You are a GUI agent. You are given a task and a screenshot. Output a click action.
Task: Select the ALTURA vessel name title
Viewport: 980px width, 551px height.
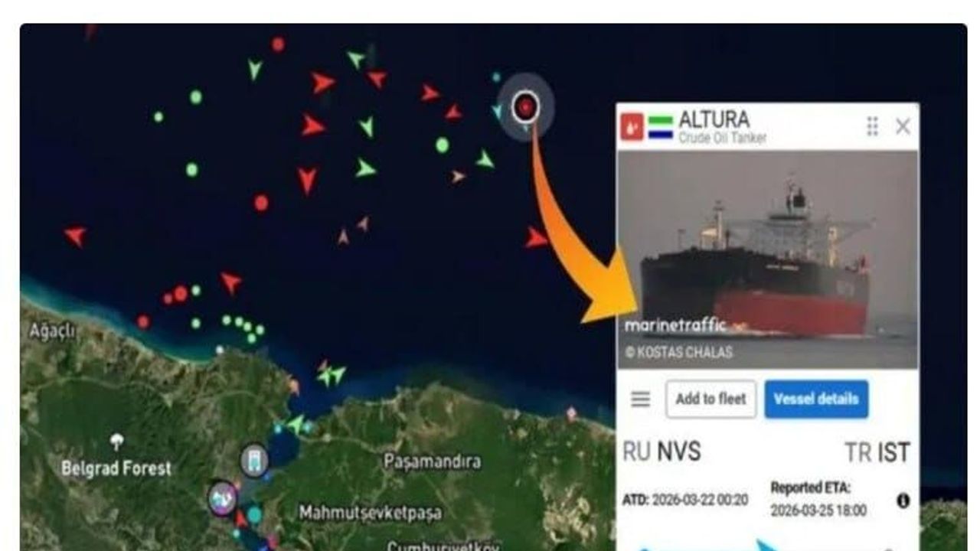pos(714,119)
